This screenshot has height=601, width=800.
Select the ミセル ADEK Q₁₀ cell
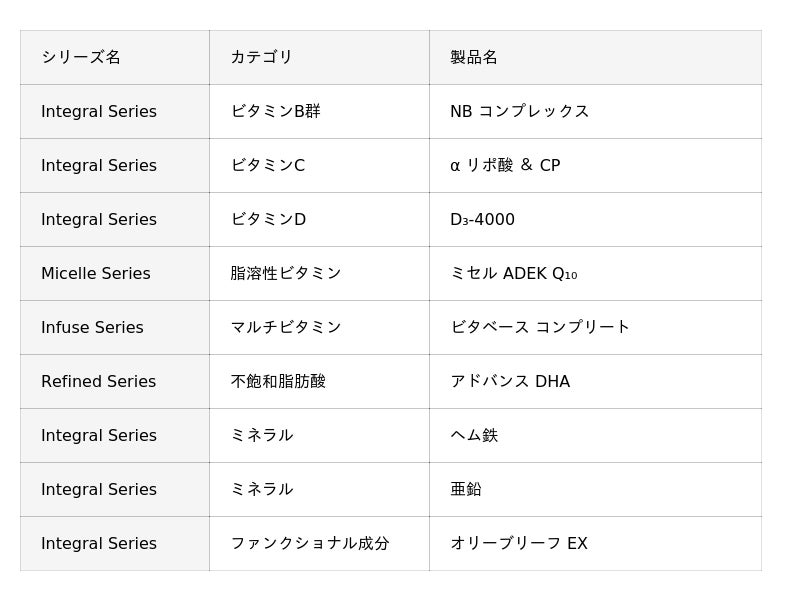595,273
